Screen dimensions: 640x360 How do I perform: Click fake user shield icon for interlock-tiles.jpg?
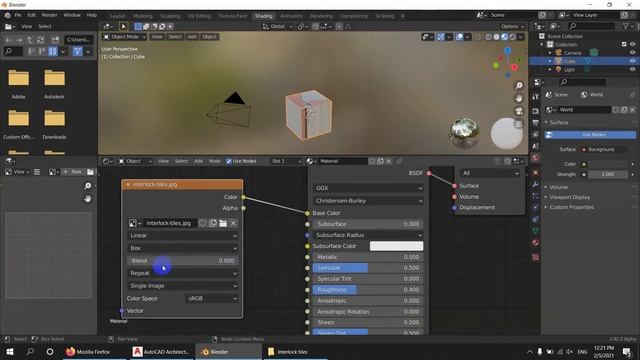click(x=202, y=223)
